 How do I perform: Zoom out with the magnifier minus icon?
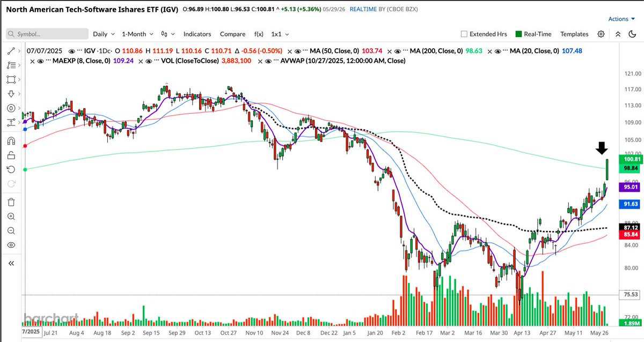pyautogui.click(x=11, y=231)
